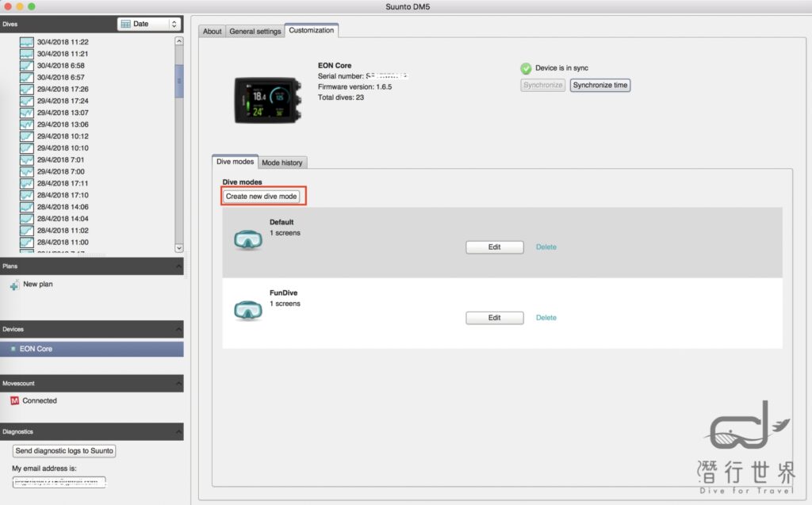
Task: Select dive 28/4/2018 17:10
Action: point(63,195)
